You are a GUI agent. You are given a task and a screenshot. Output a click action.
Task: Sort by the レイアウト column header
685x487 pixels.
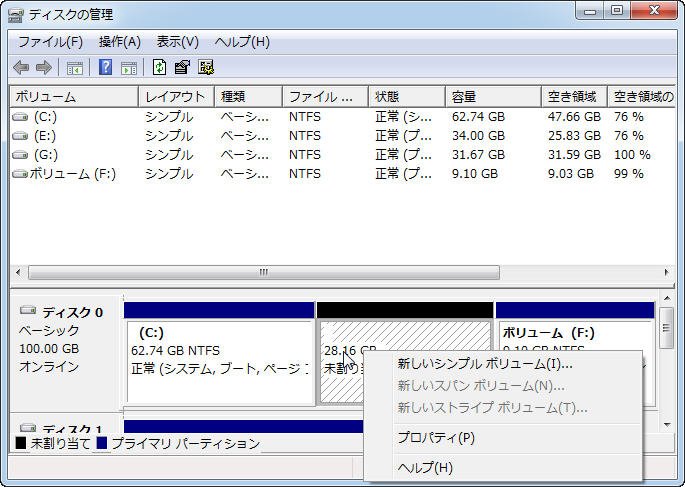pos(176,97)
